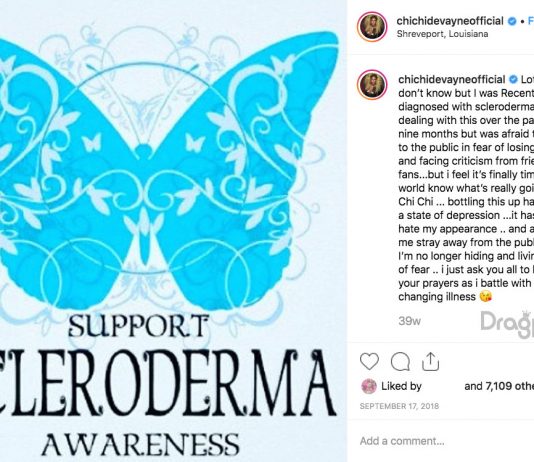
Task: Click the blue butterfly scleroderma image
Action: pyautogui.click(x=169, y=170)
